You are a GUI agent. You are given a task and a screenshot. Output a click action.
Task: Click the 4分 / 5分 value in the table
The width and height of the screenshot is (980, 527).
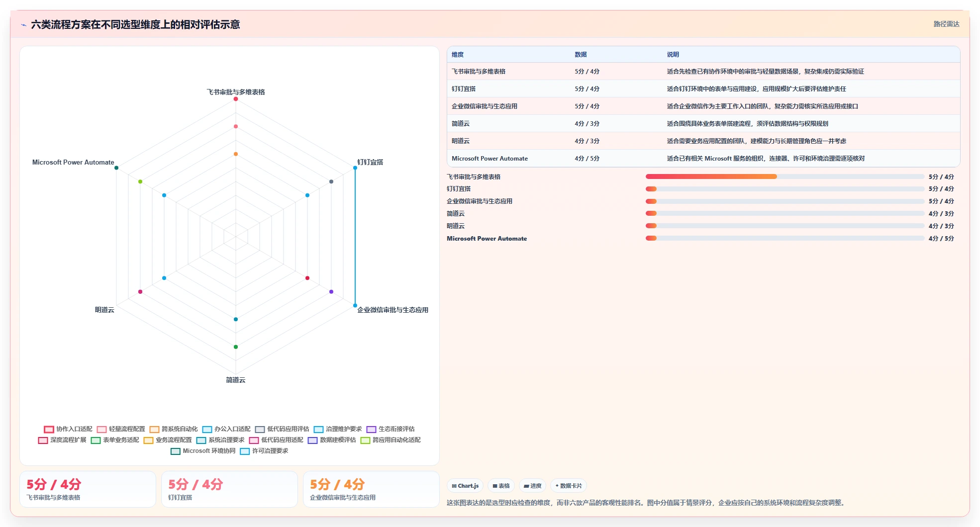(x=587, y=159)
